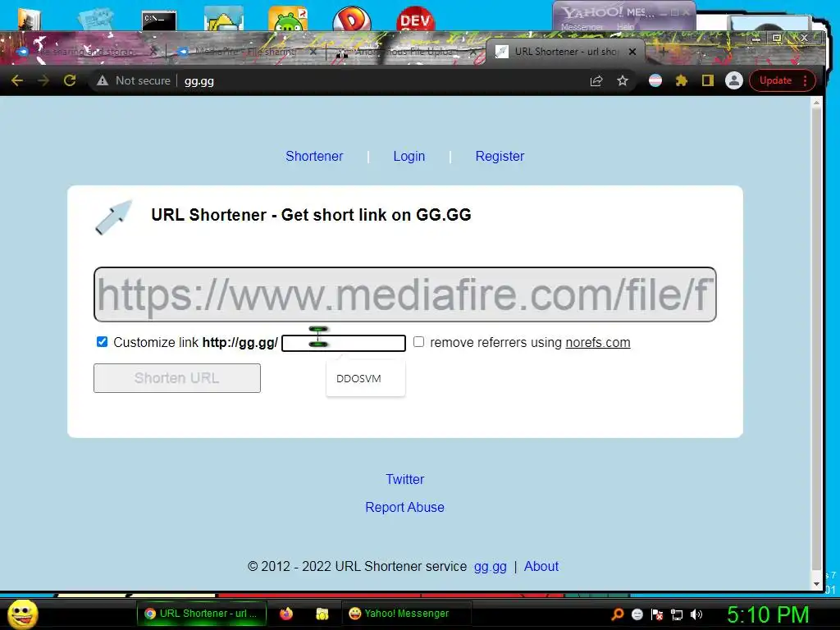Close the MediaFire File sharing tab
The image size is (840, 630).
coord(313,52)
